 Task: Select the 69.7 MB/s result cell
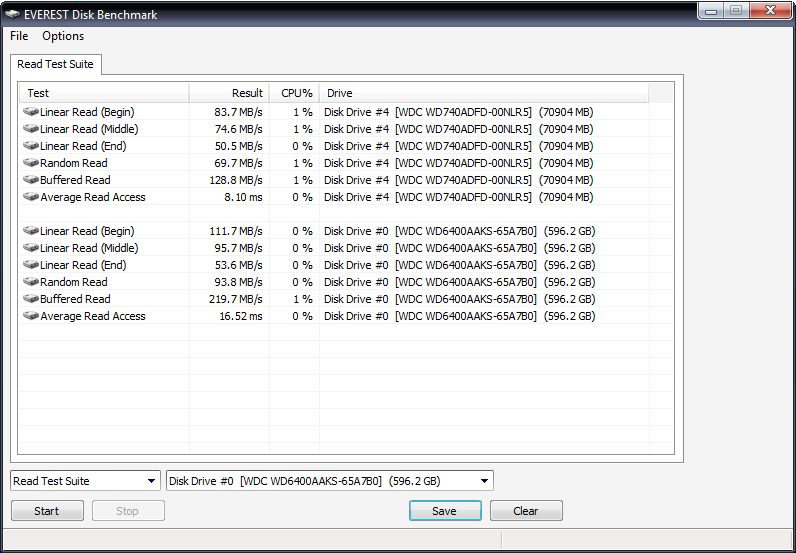(238, 162)
